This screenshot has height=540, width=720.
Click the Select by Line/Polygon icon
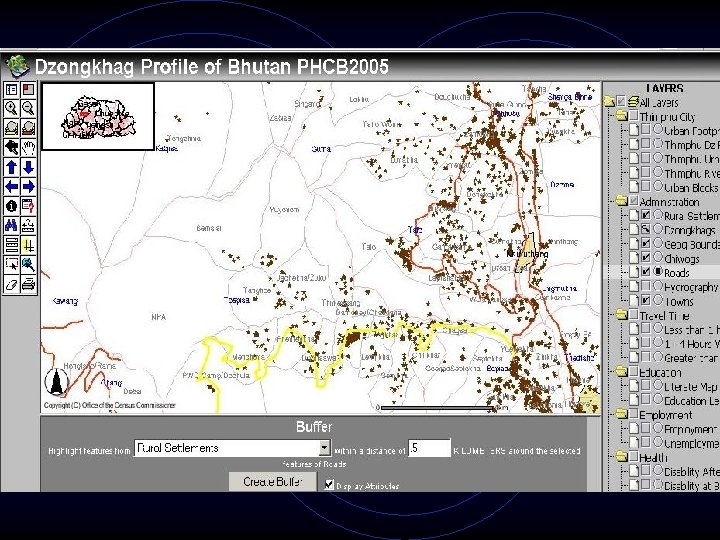coord(28,265)
